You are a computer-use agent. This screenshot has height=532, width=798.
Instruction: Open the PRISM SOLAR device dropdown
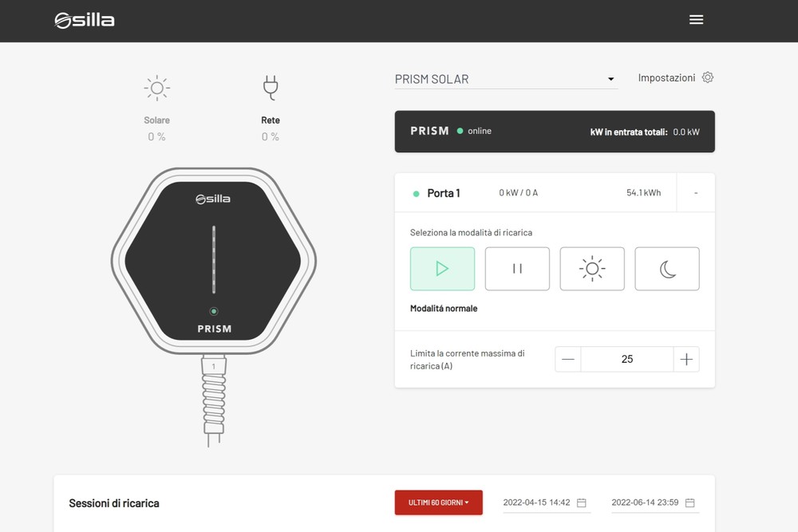506,79
